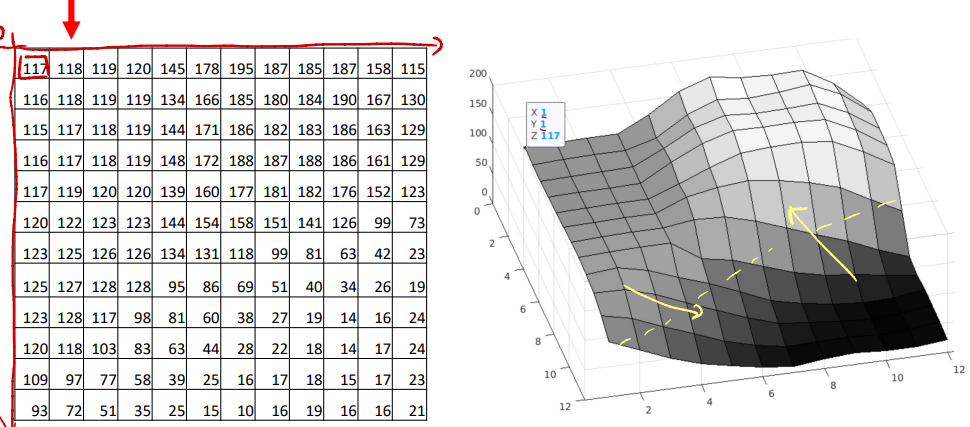Select the cell containing 161
Image resolution: width=970 pixels, height=427 pixels.
coord(376,156)
